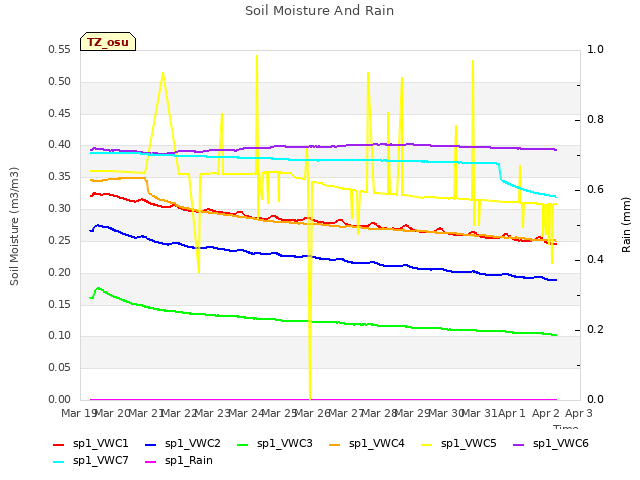Click the 0.30 left axis value
640x480 pixels.
[x=60, y=209]
